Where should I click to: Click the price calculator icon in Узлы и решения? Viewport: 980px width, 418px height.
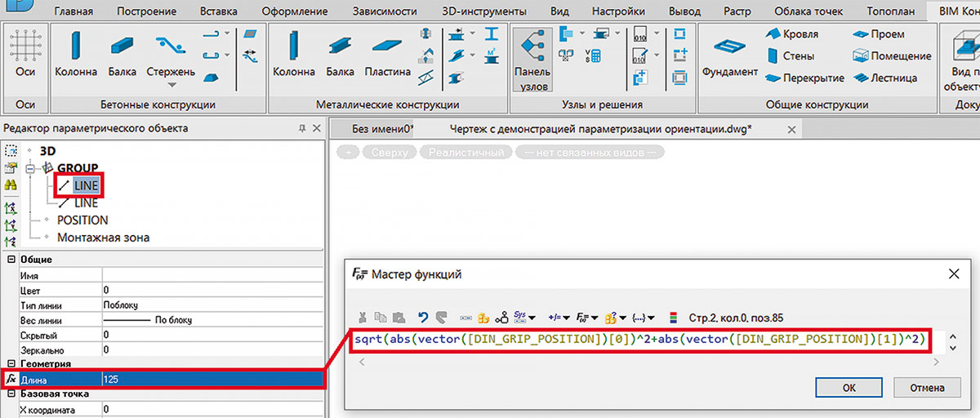[594, 56]
